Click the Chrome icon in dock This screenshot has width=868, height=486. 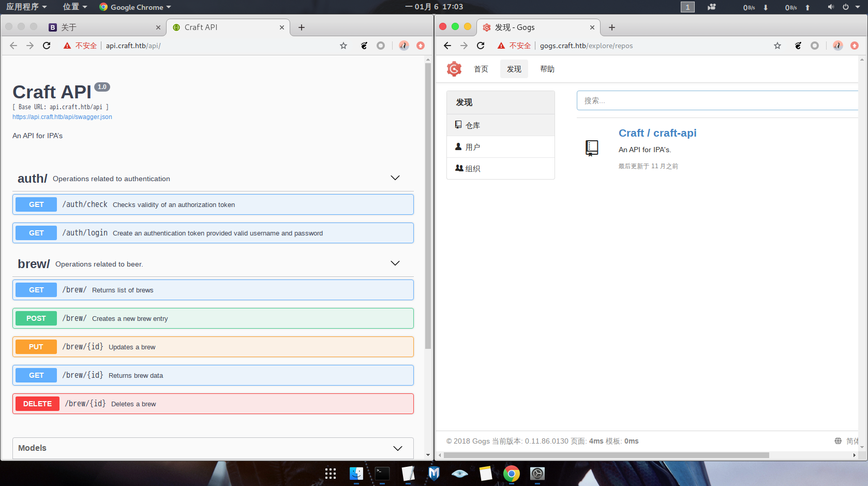click(512, 474)
